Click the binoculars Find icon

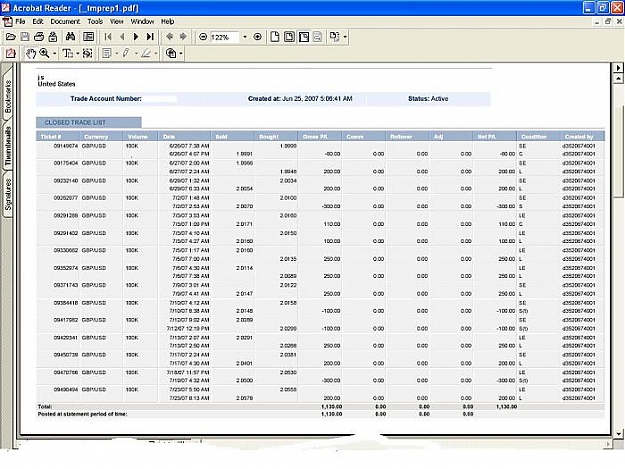pyautogui.click(x=71, y=37)
